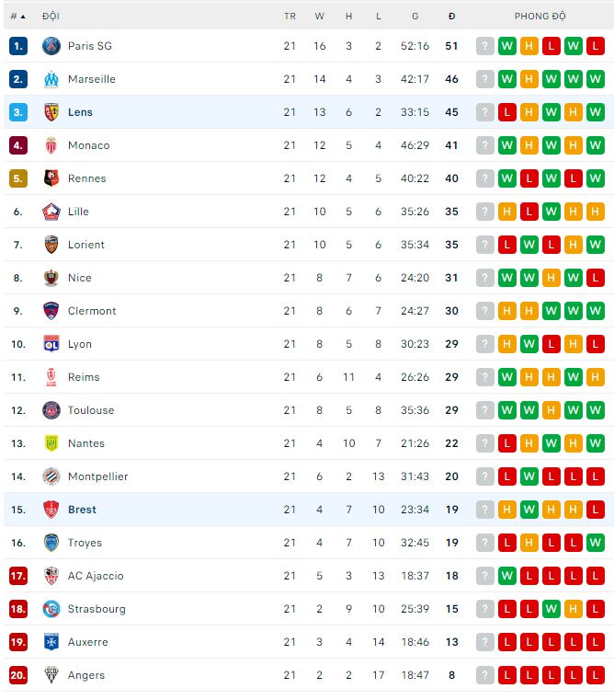The height and width of the screenshot is (700, 614).
Task: Sort standings by W wins column
Action: (x=319, y=17)
